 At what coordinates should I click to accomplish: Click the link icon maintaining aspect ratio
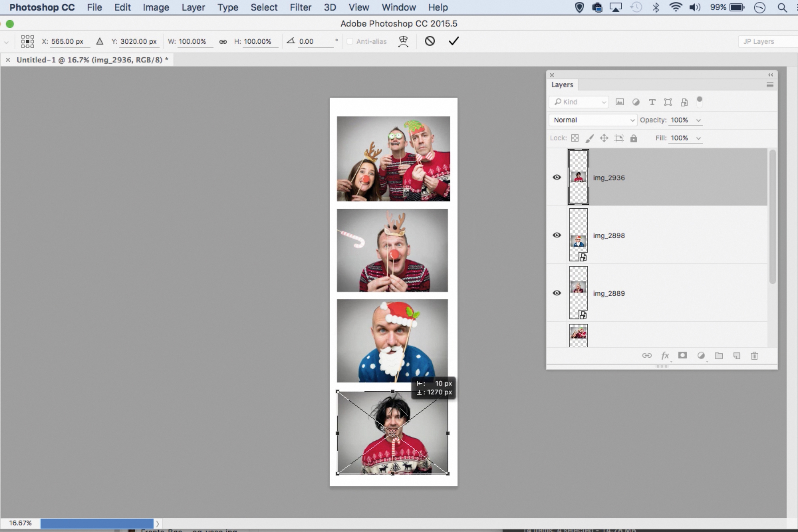(223, 41)
